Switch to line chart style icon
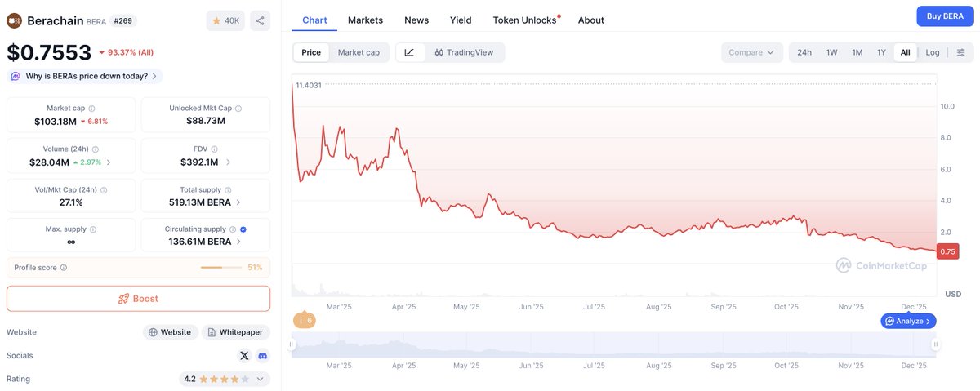The width and height of the screenshot is (980, 391). pyautogui.click(x=409, y=52)
